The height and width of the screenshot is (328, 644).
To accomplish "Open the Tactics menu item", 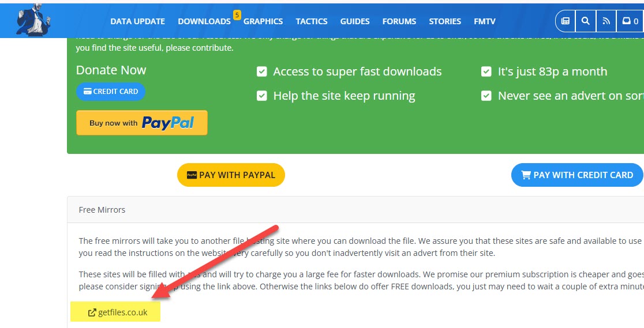I will 311,21.
